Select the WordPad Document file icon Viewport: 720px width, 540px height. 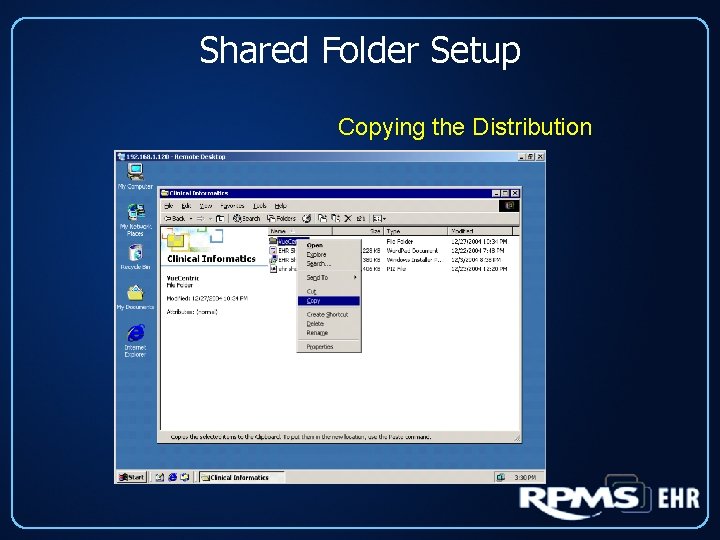coord(273,250)
